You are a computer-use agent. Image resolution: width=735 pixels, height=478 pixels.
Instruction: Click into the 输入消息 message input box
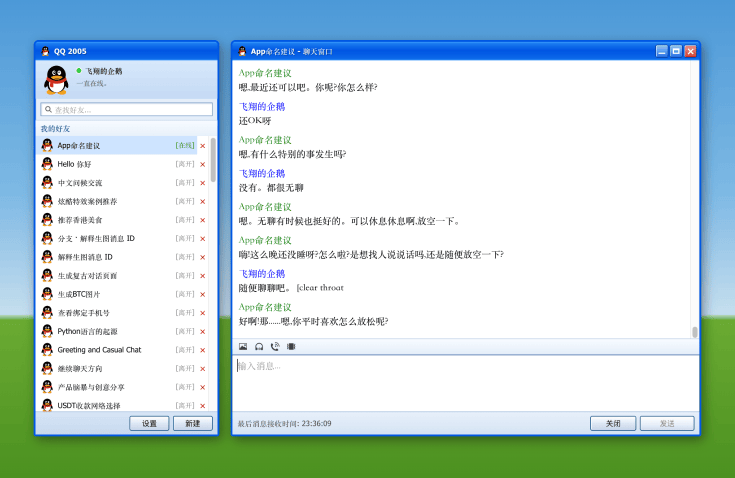tap(465, 383)
